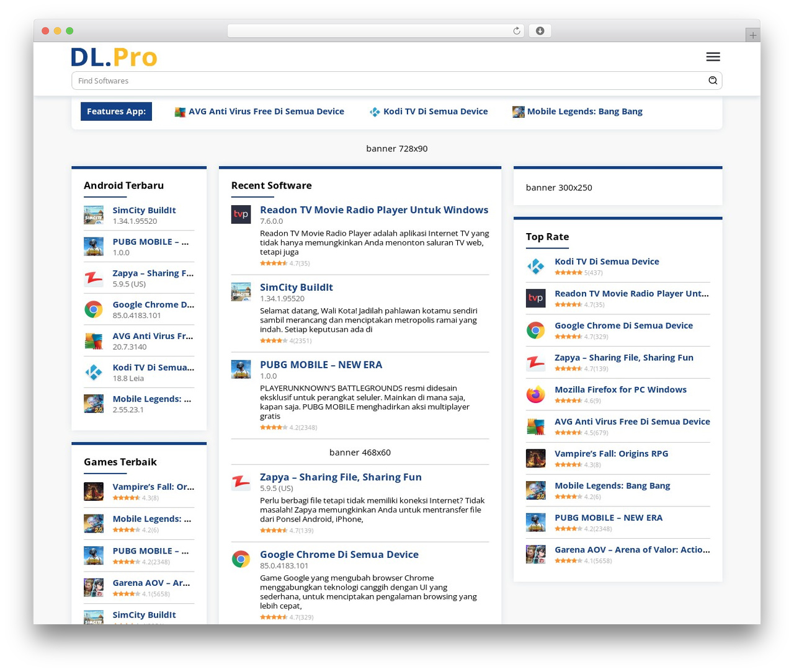The image size is (794, 672).
Task: Open Vampire's Fall: Or... in Games Terbaik
Action: tap(153, 487)
